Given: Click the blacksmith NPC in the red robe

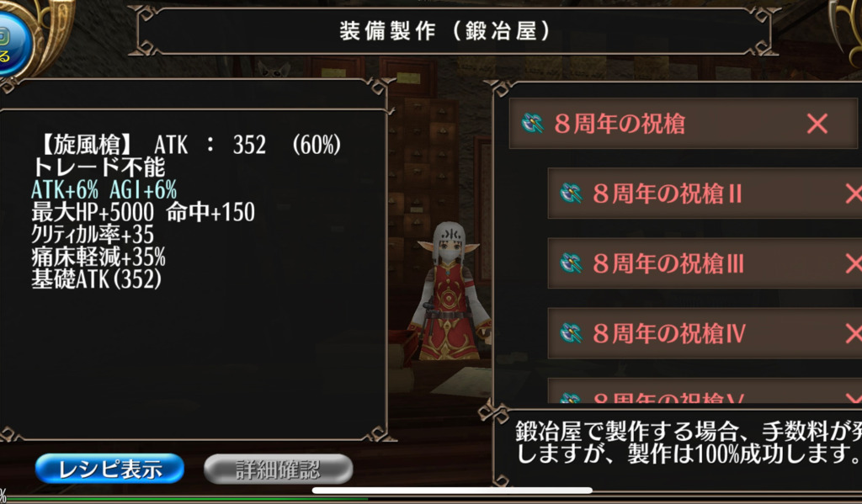Looking at the screenshot, I should point(450,291).
